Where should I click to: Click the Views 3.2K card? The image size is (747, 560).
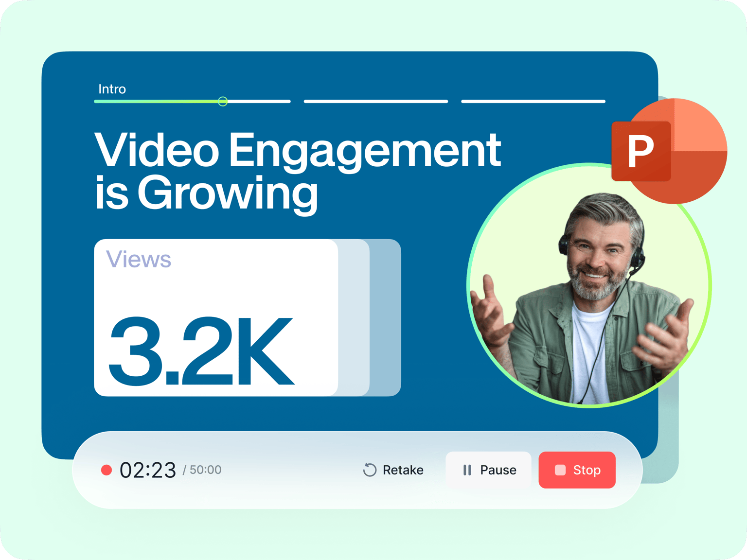pyautogui.click(x=216, y=317)
